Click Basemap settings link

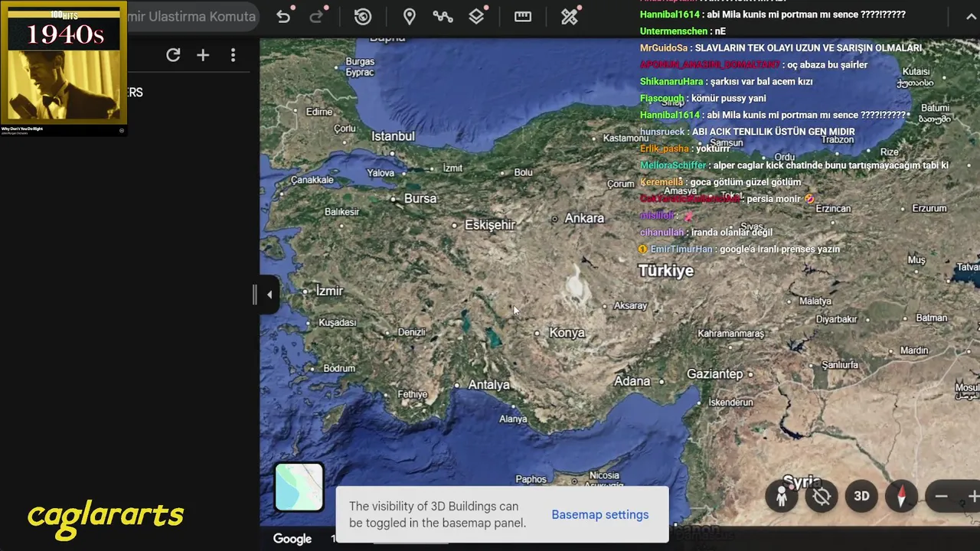(x=600, y=514)
